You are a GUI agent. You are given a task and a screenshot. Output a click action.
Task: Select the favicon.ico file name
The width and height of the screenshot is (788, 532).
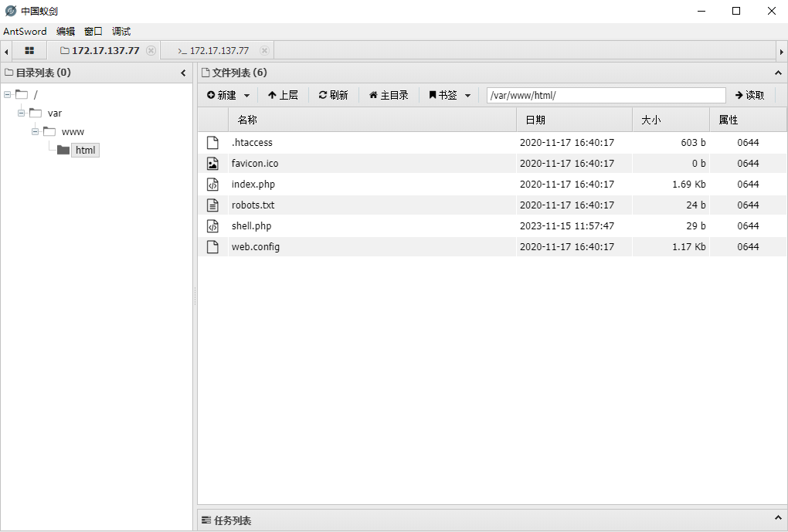point(255,163)
